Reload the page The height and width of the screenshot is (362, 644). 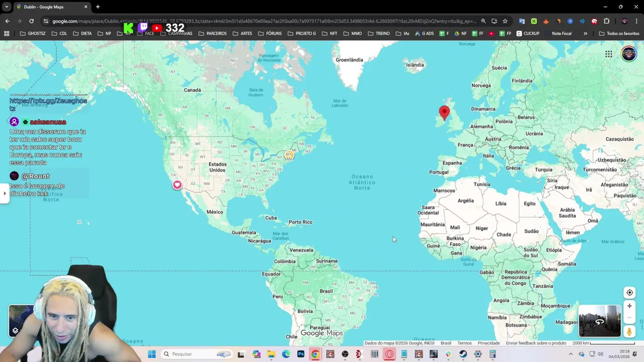[31, 21]
